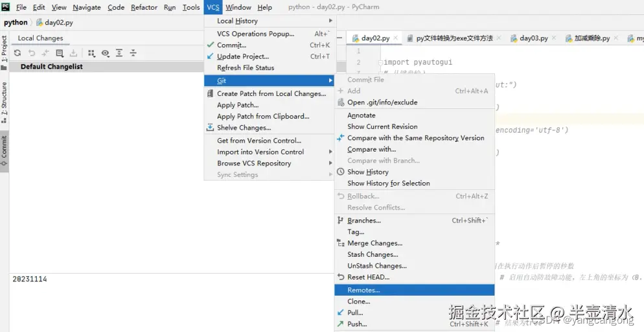The width and height of the screenshot is (644, 332).
Task: Close the open VCS menu
Action: (x=213, y=7)
